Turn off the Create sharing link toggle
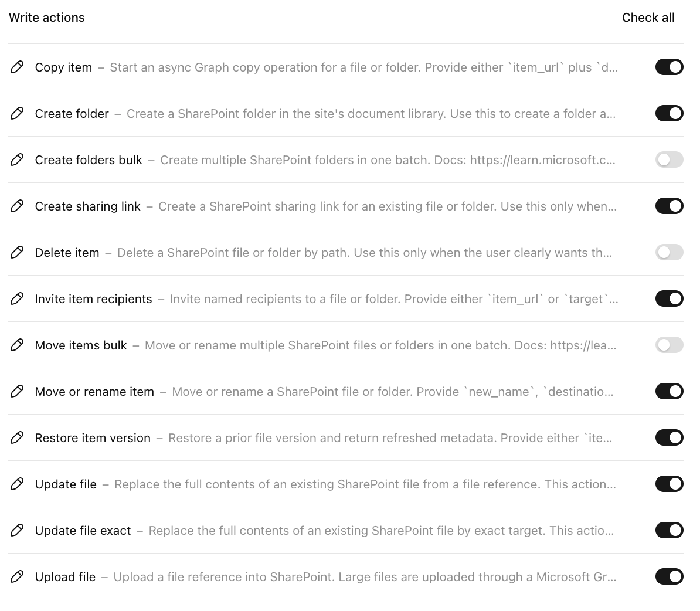 pos(669,206)
